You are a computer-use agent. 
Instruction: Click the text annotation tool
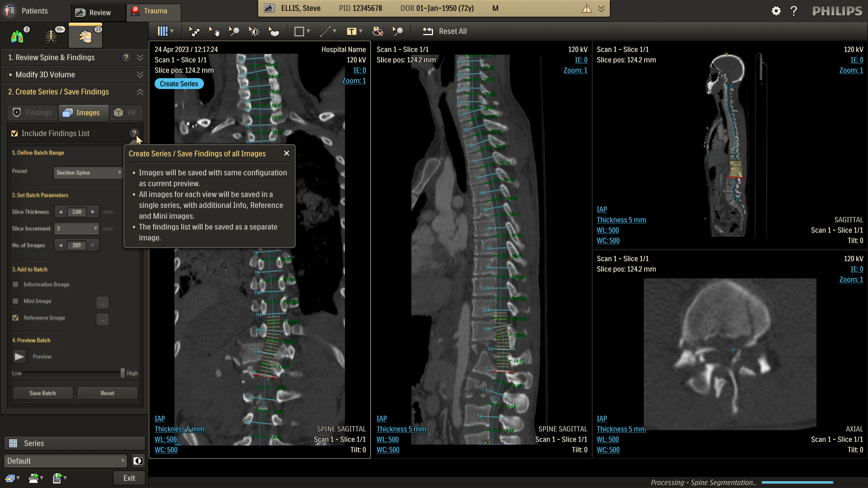(352, 31)
